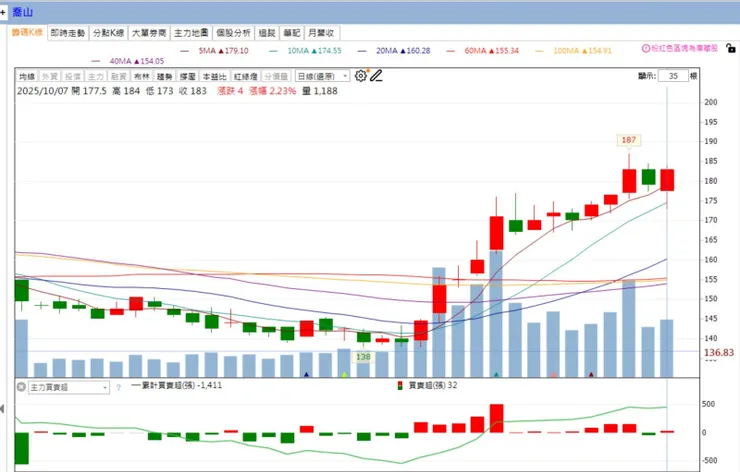The image size is (740, 472).
Task: Select the tallest red bar in 買賣超 panel
Action: pos(496,418)
